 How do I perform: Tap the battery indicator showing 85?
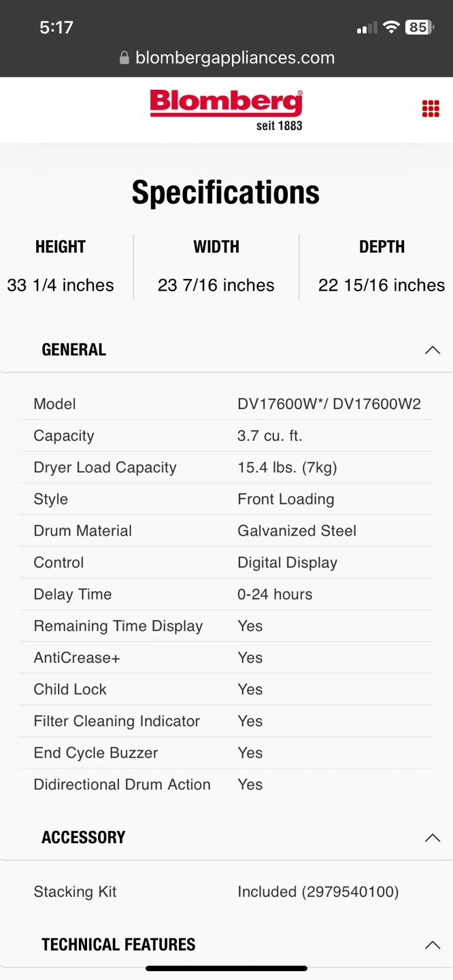(x=419, y=27)
